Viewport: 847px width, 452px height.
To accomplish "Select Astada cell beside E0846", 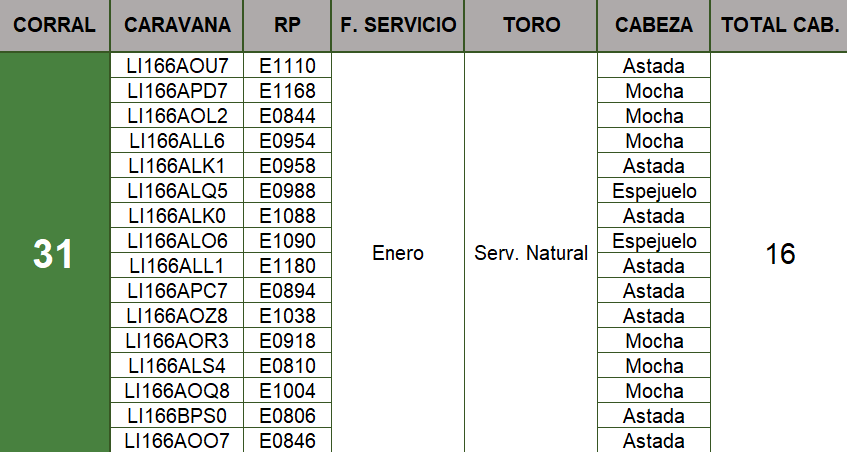I will coord(653,440).
